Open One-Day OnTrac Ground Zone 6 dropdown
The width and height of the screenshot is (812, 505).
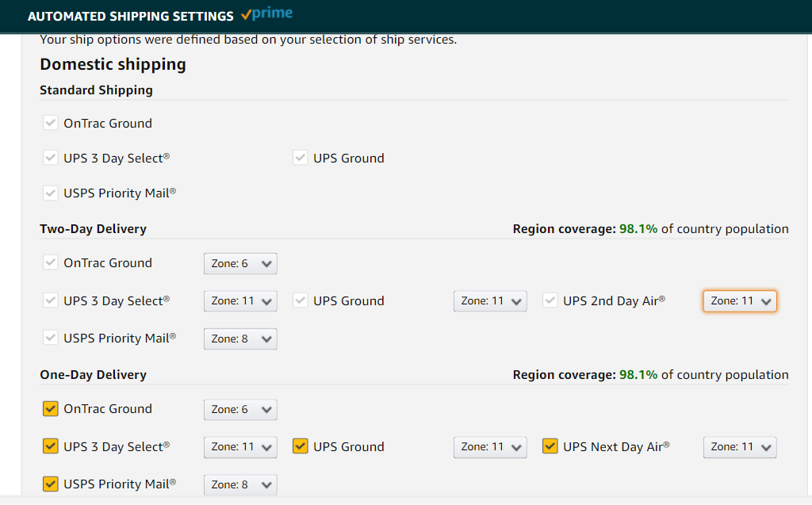pos(240,409)
